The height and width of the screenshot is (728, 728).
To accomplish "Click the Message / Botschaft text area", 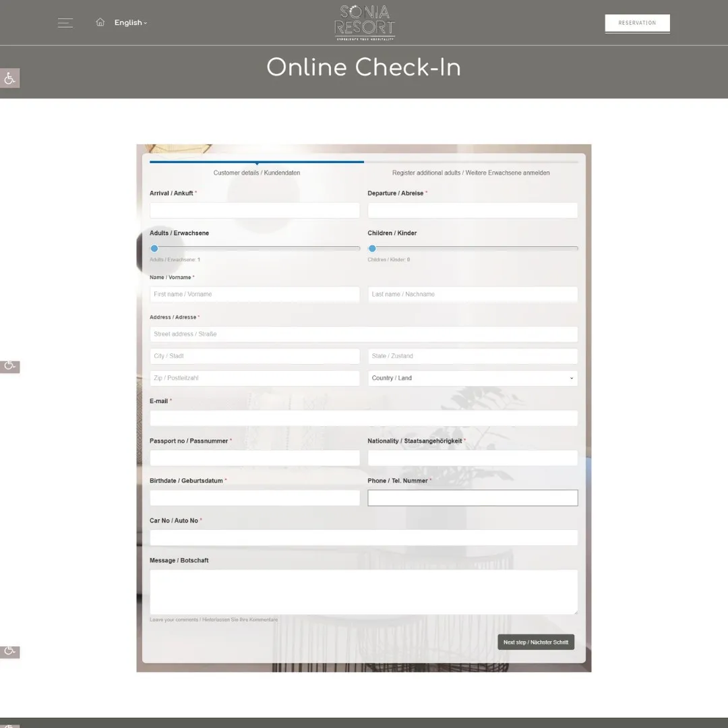I will (x=363, y=592).
